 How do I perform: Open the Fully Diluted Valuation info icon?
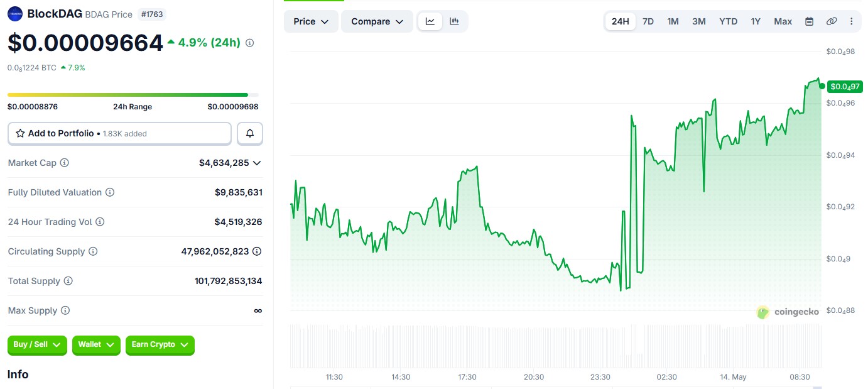110,192
